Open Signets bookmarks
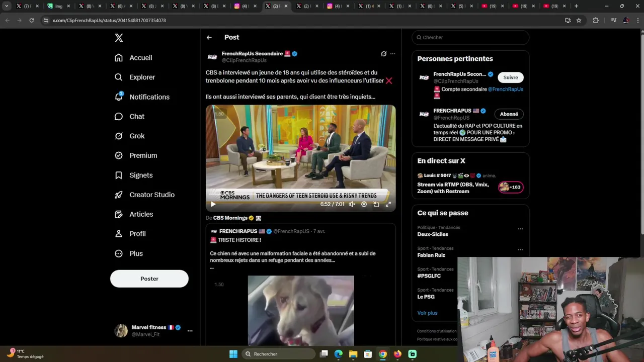Screen dimensions: 644x362 (133, 175)
